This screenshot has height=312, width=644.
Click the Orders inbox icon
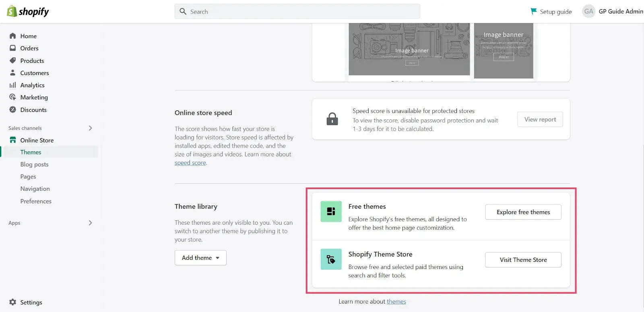(13, 48)
